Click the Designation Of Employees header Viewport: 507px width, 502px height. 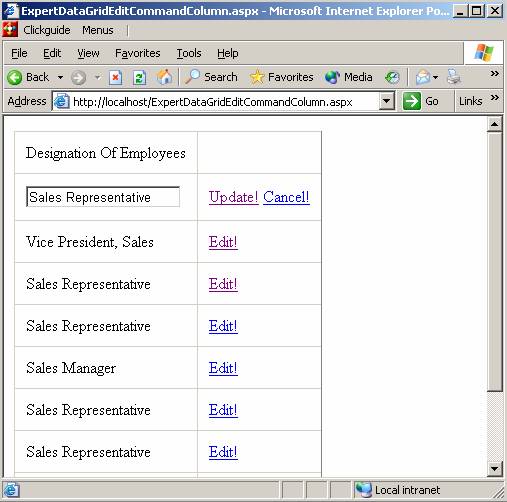click(106, 153)
